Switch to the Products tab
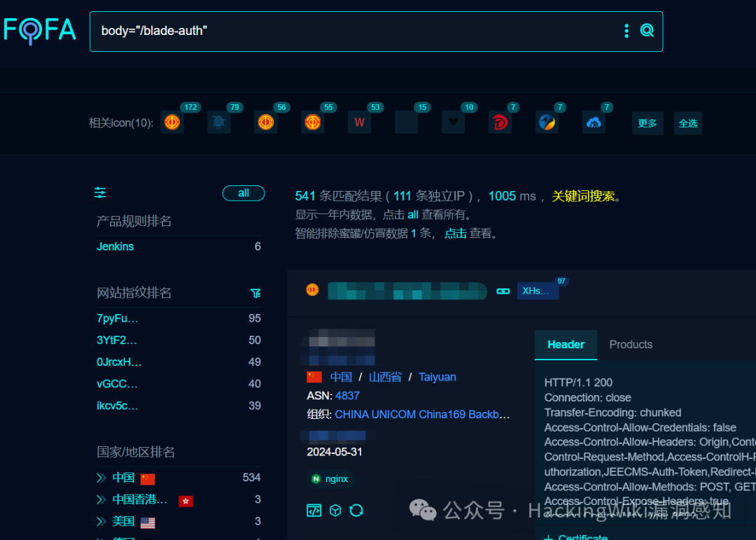 (x=631, y=344)
